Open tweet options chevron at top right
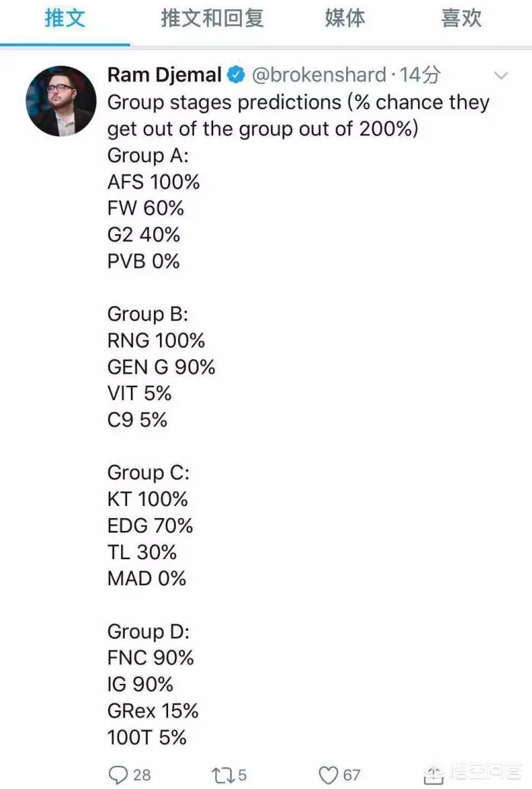Image resolution: width=532 pixels, height=789 pixels. [501, 76]
